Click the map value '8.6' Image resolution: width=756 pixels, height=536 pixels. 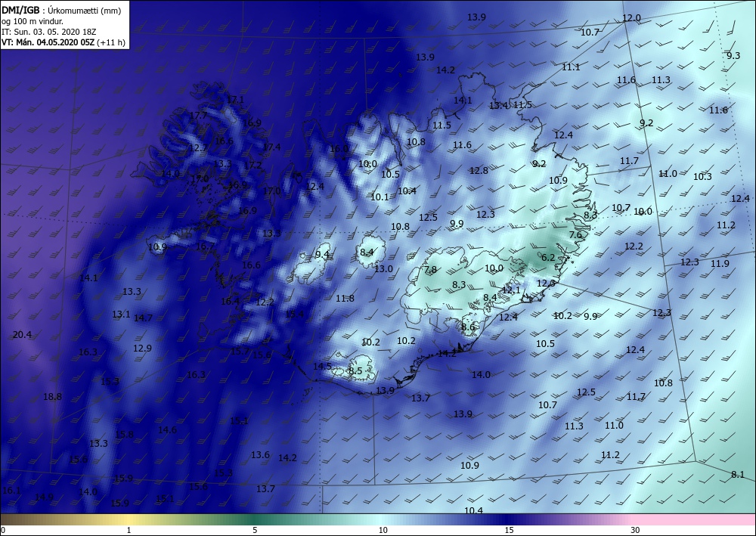coord(468,327)
